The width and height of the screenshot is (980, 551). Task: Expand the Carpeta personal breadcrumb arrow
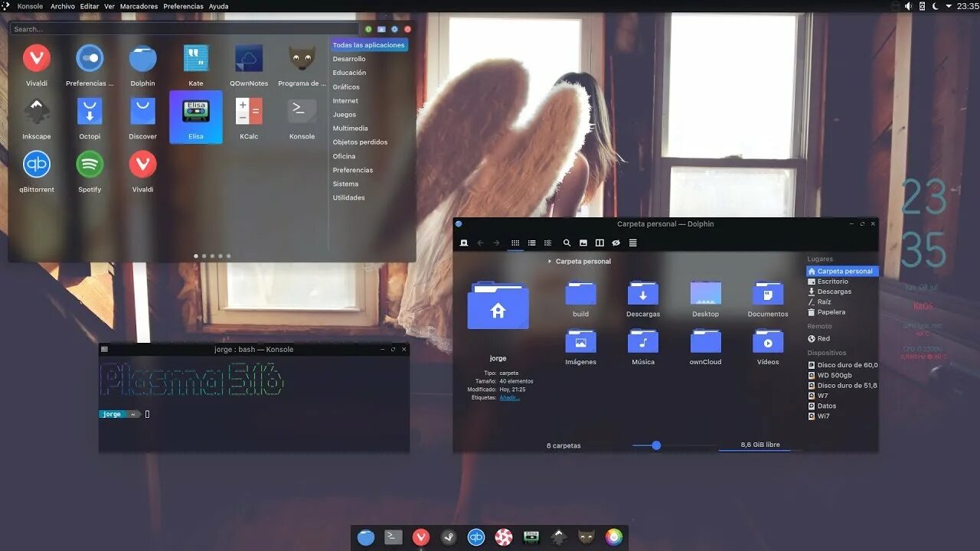(550, 262)
